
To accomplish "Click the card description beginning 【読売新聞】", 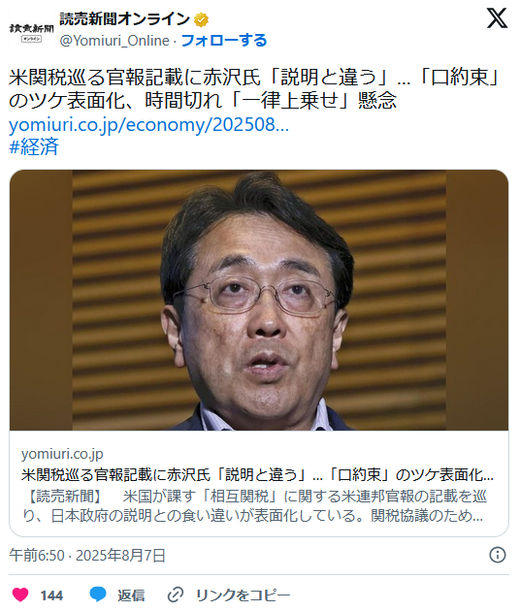I will [x=254, y=506].
